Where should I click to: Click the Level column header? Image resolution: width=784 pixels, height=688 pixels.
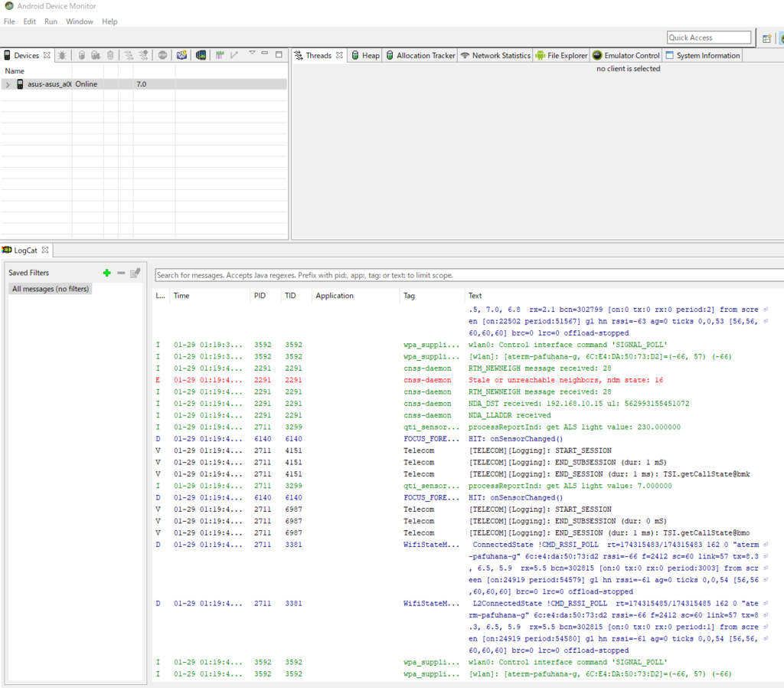tap(161, 296)
